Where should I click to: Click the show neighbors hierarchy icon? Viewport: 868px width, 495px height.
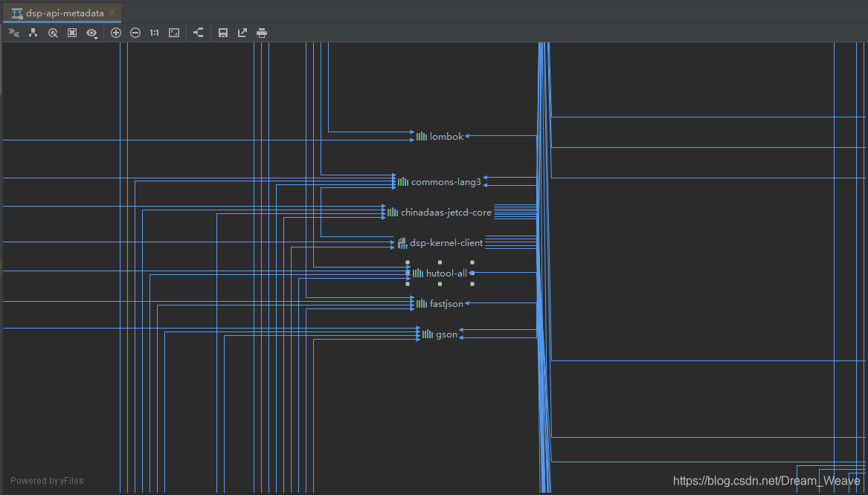pyautogui.click(x=33, y=33)
